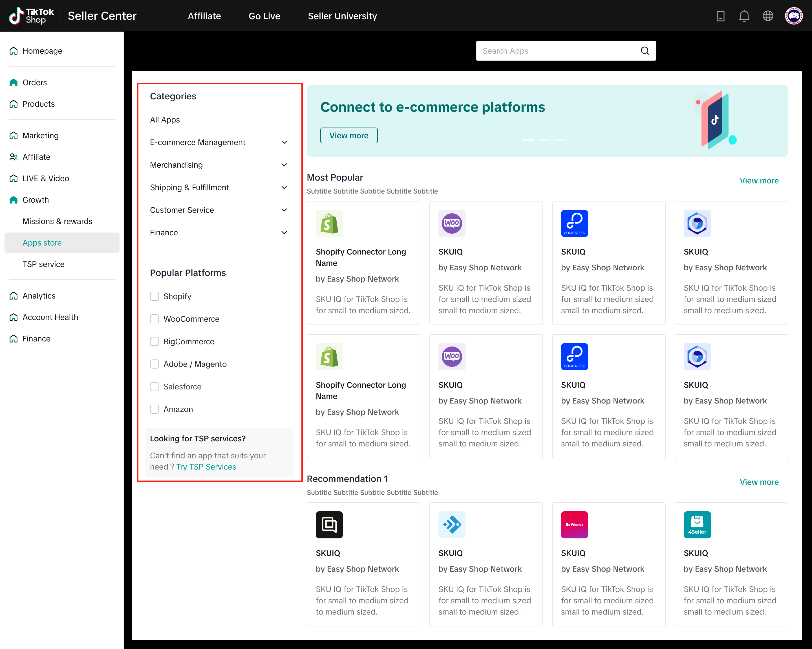
Task: Tick the Amazon platform checkbox
Action: [x=155, y=409]
